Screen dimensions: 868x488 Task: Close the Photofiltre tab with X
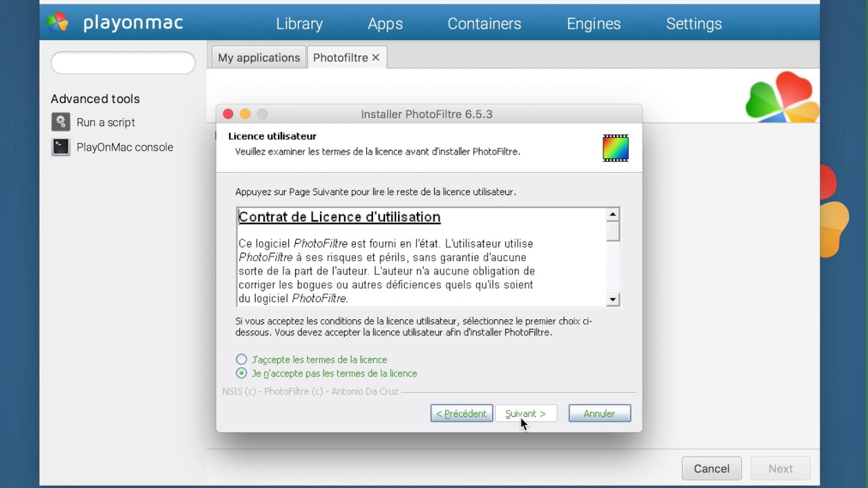[376, 58]
